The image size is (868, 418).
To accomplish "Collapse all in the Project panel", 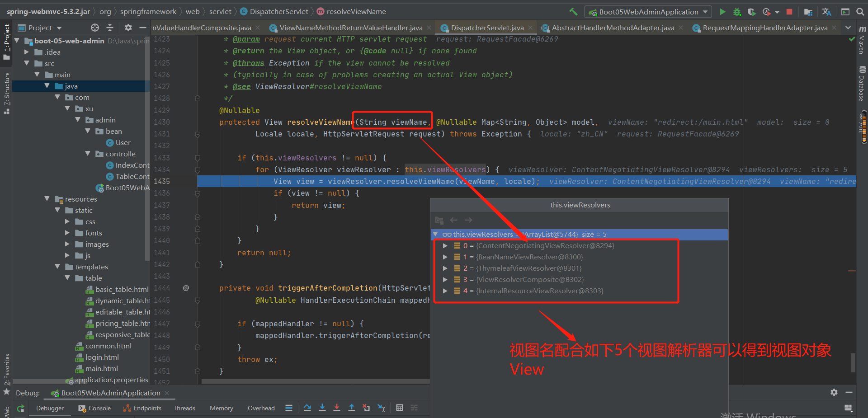I will (x=110, y=28).
